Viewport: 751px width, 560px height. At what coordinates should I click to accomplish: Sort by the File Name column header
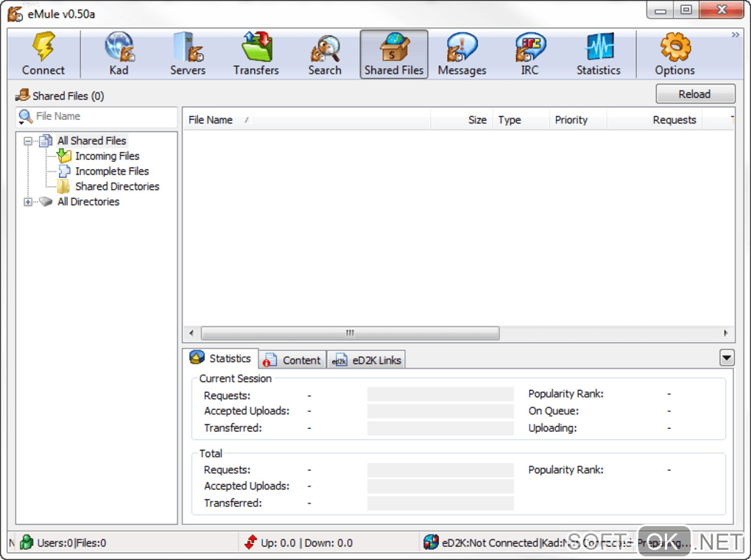[306, 120]
